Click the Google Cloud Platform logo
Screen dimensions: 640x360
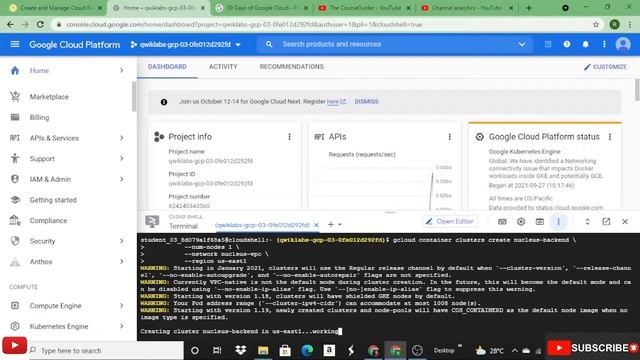point(74,44)
